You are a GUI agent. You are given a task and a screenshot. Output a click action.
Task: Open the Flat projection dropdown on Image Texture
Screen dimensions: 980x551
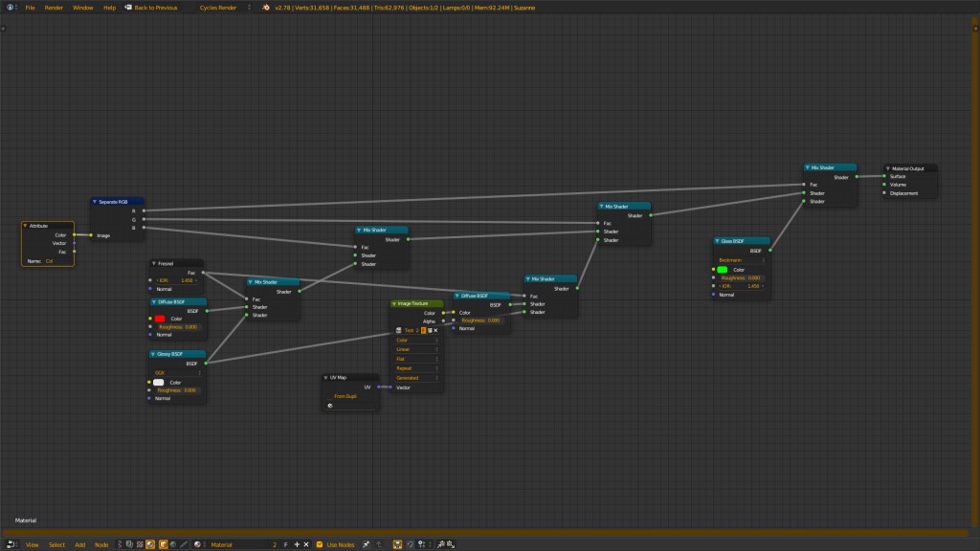pos(416,359)
